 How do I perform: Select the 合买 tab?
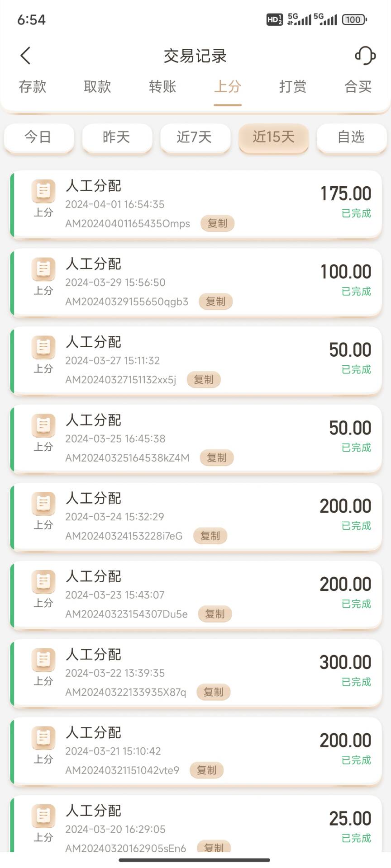click(358, 86)
